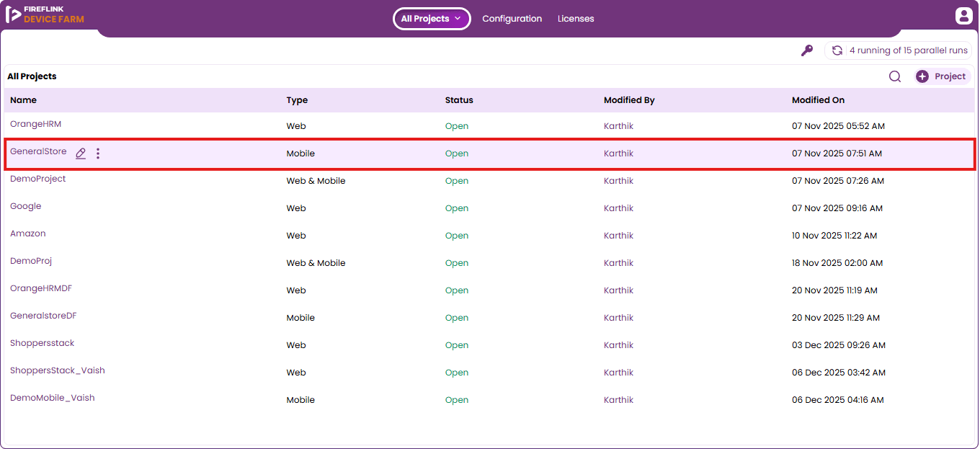Click the refresh icon beside parallel runs
The image size is (980, 449).
pos(837,50)
